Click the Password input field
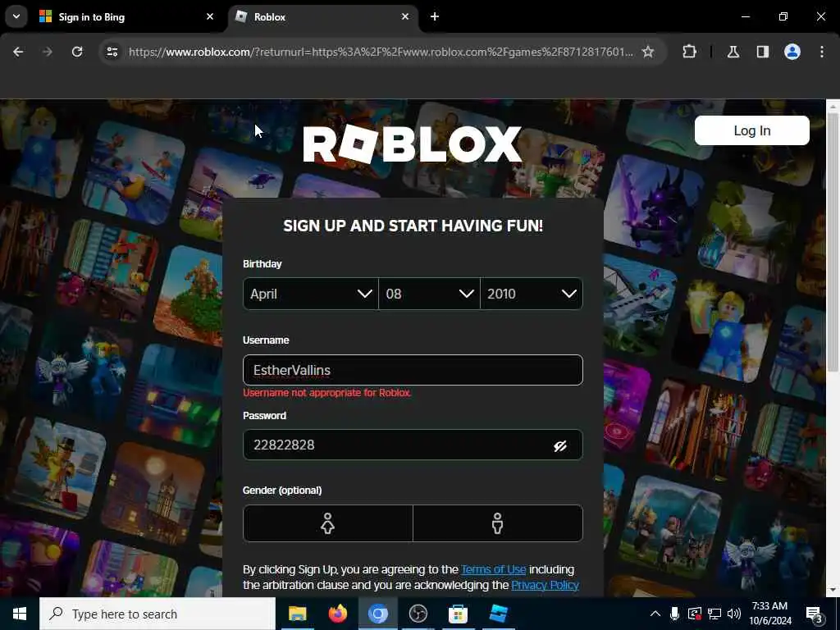The image size is (840, 630). (x=413, y=445)
